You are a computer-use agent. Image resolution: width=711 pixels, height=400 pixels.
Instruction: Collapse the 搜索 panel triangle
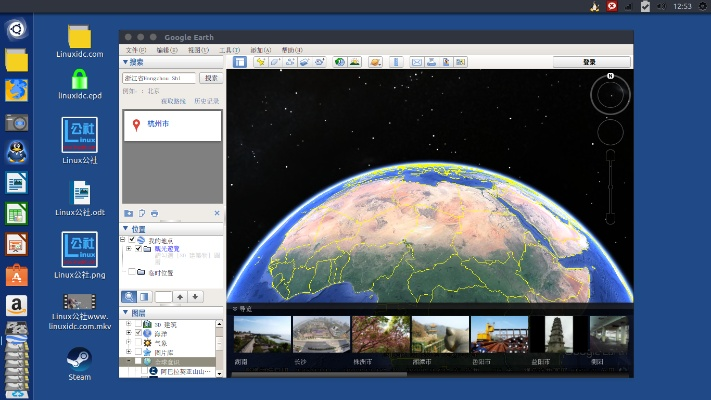click(x=125, y=62)
